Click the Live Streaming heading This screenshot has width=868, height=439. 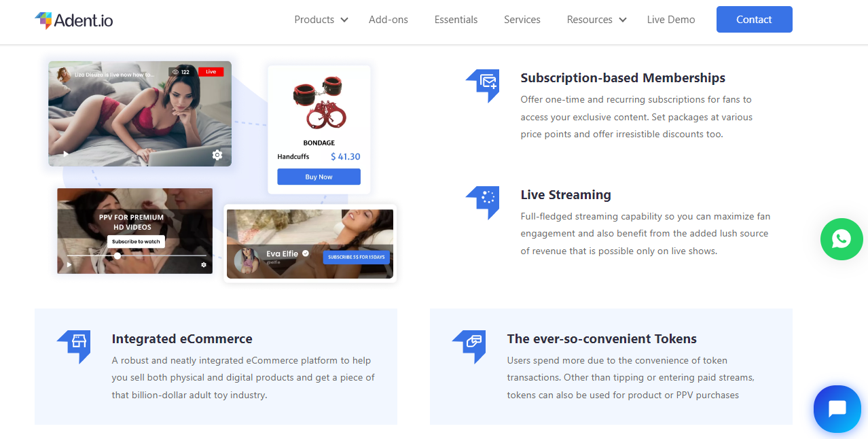(x=566, y=195)
